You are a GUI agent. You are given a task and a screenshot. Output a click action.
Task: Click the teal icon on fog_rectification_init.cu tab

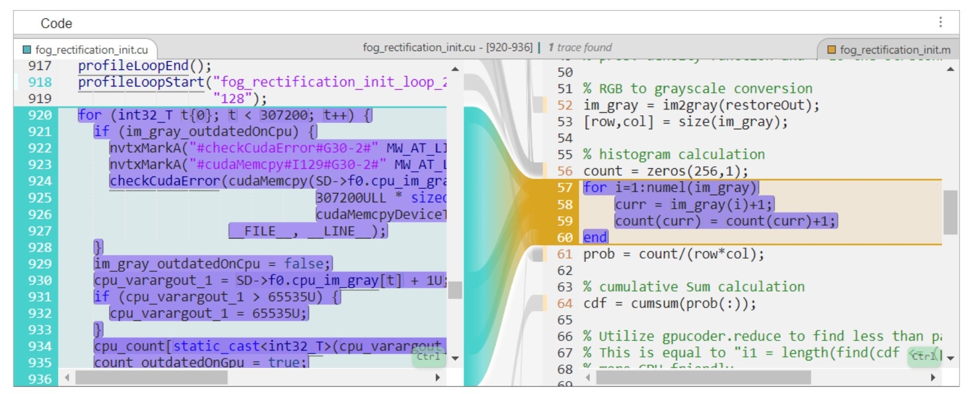tap(26, 49)
